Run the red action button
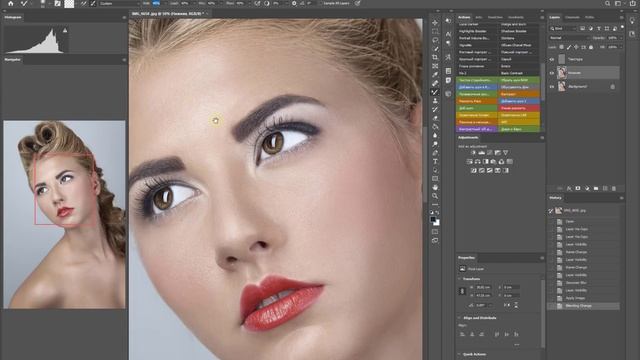 tap(518, 108)
